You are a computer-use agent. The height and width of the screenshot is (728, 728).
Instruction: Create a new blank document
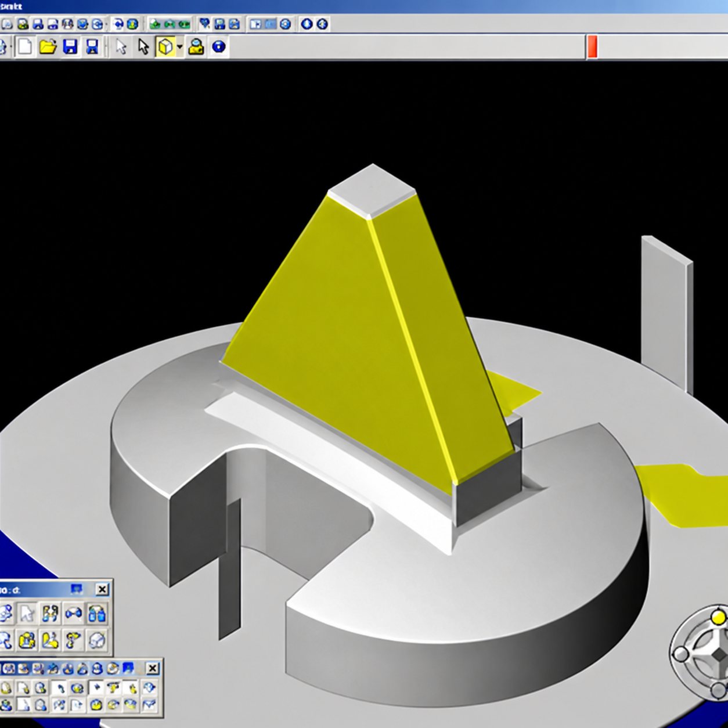pos(24,46)
